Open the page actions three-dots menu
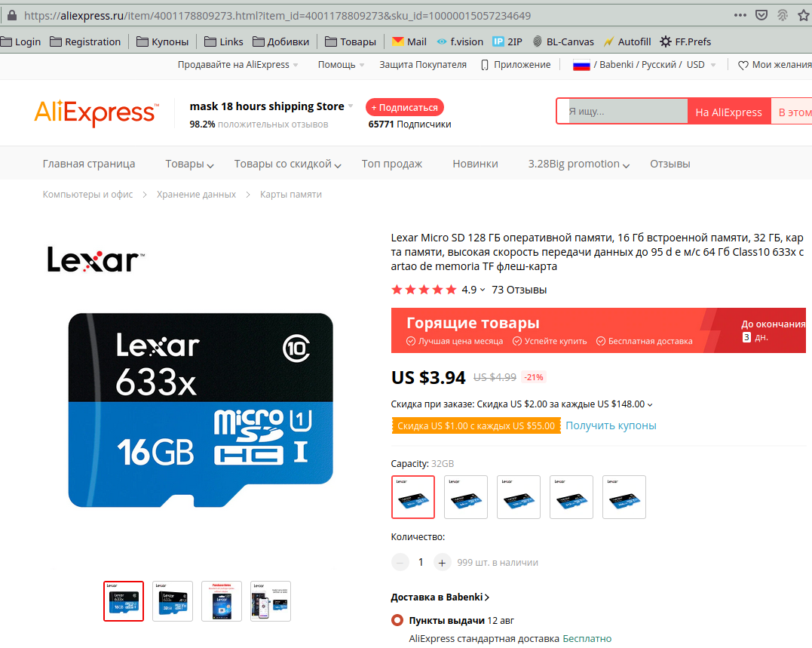 740,16
